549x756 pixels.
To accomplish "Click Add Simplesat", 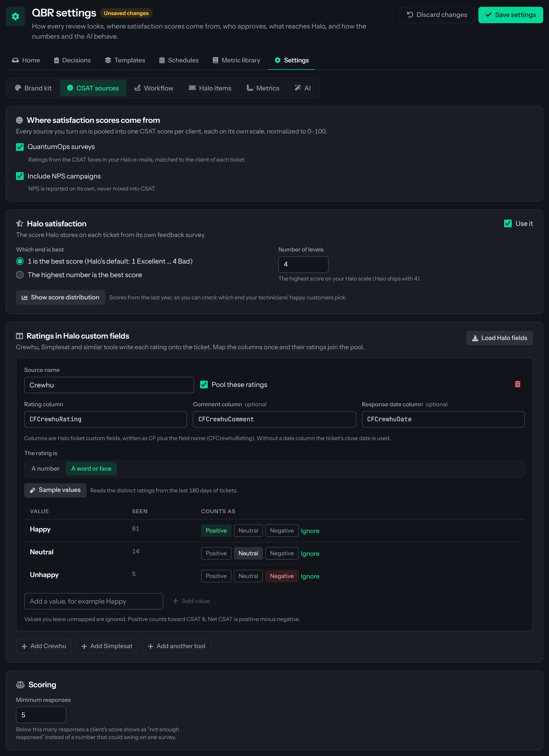I will 107,646.
